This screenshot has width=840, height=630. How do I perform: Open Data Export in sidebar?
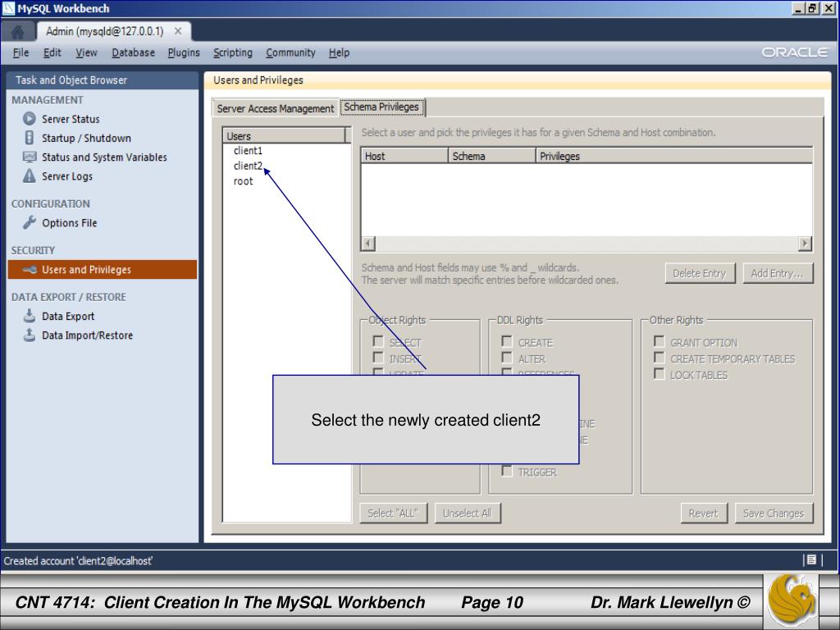pos(68,316)
